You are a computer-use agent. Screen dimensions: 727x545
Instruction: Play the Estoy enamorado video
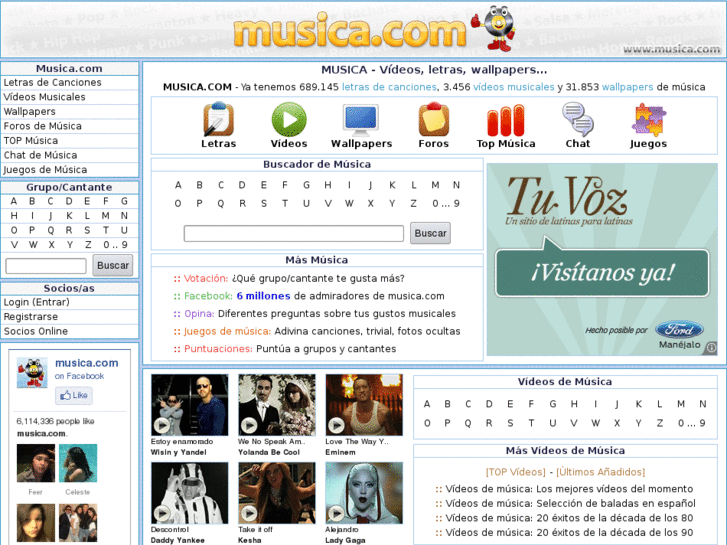190,405
